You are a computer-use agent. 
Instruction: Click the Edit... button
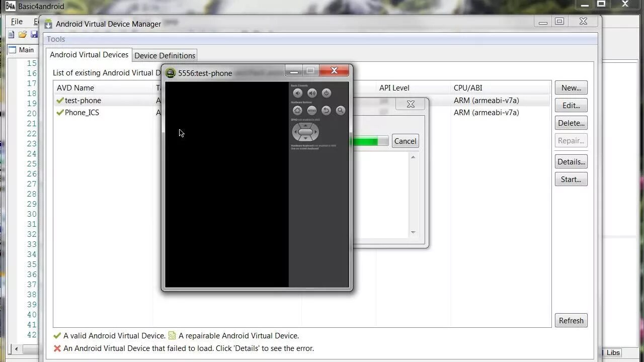[x=571, y=106]
